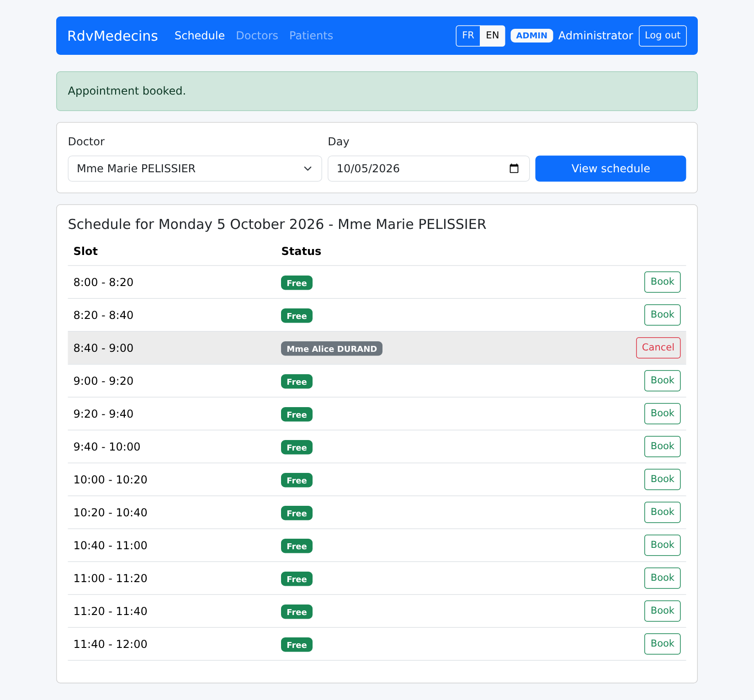Click the Mme Alice DURAND patient badge
Image resolution: width=754 pixels, height=700 pixels.
point(332,349)
